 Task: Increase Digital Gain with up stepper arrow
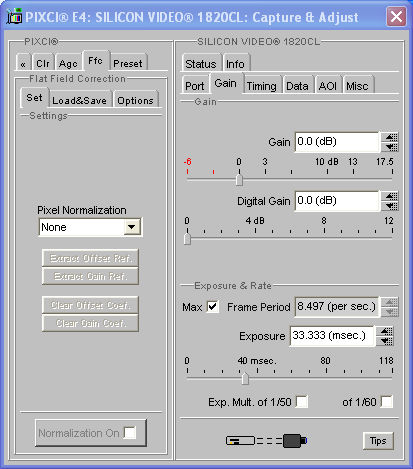tap(390, 196)
